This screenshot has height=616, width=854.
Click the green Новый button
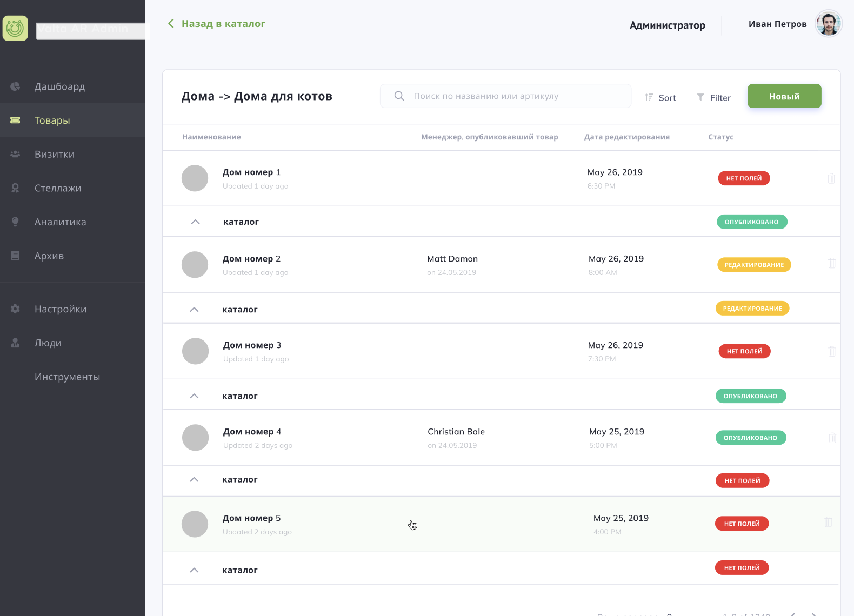pyautogui.click(x=784, y=96)
